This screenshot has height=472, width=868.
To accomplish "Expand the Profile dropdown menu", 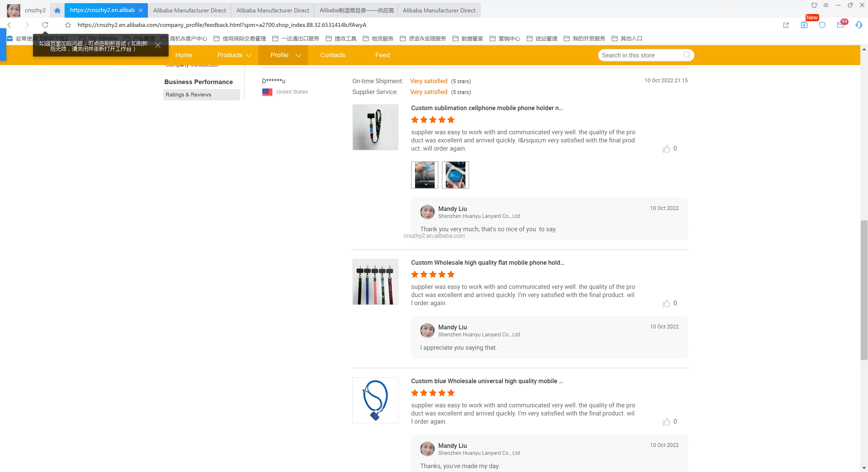I will 285,55.
